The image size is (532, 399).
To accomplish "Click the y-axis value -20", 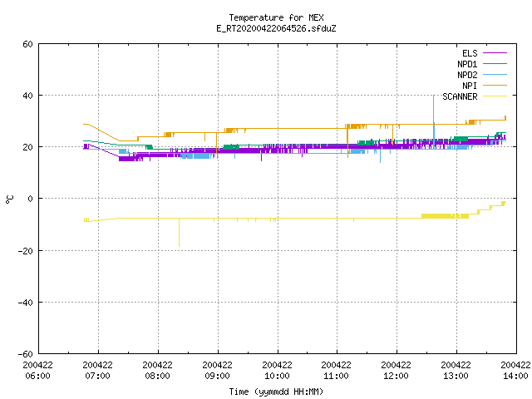I will click(26, 251).
